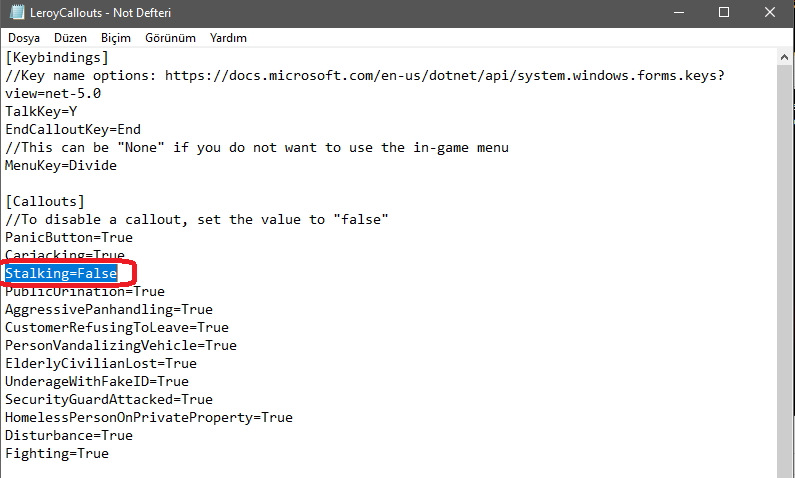Click the [Callouts] section header
The image size is (795, 478).
pos(45,201)
